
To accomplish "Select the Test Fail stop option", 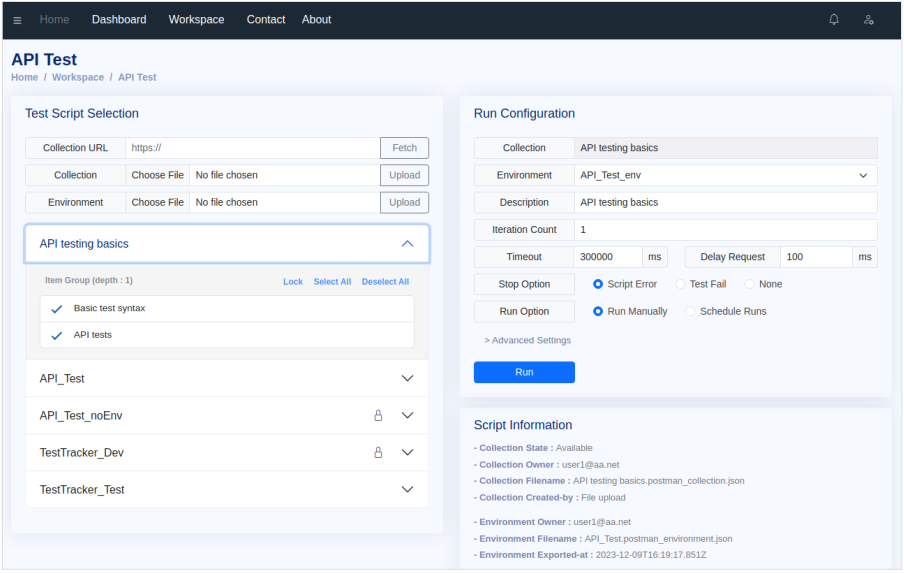I will [682, 284].
